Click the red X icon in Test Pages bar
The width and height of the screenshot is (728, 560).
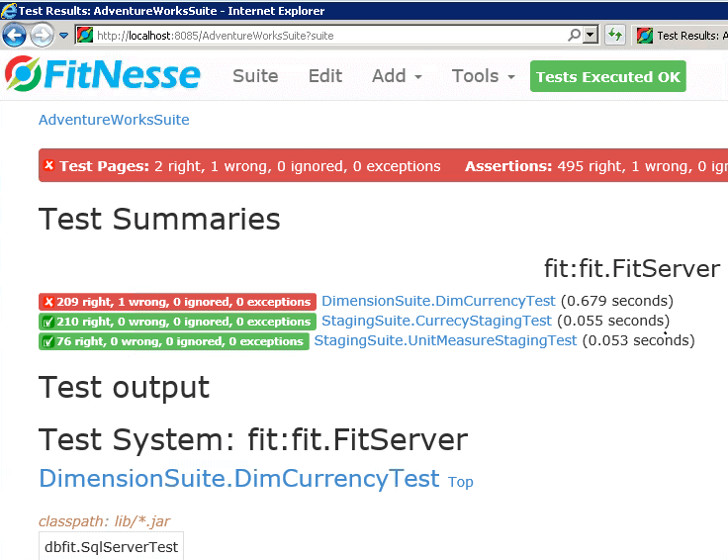click(48, 165)
